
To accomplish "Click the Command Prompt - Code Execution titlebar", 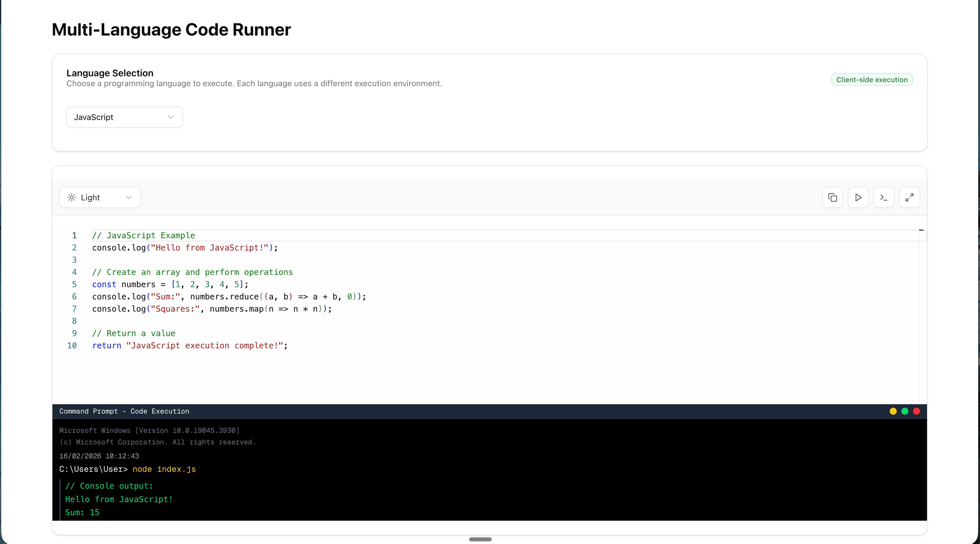I will click(x=124, y=411).
